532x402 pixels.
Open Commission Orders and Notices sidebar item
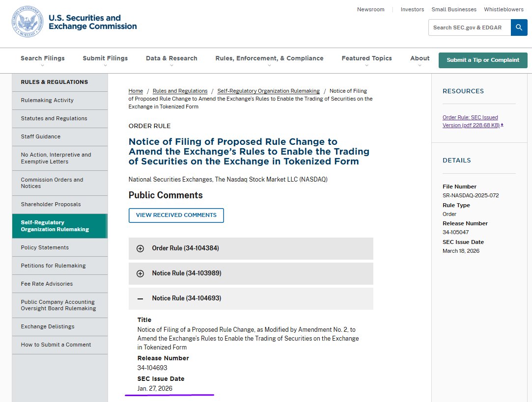point(60,183)
